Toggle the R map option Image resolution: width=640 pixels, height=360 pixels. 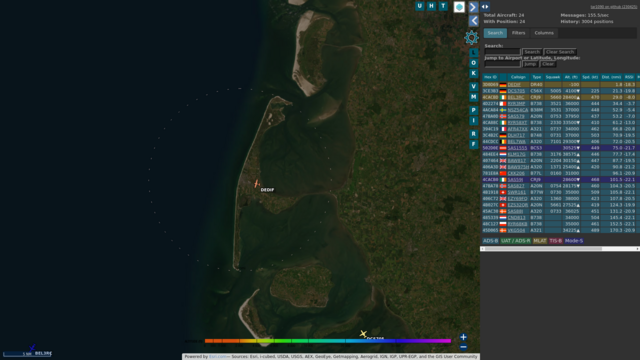tap(473, 134)
